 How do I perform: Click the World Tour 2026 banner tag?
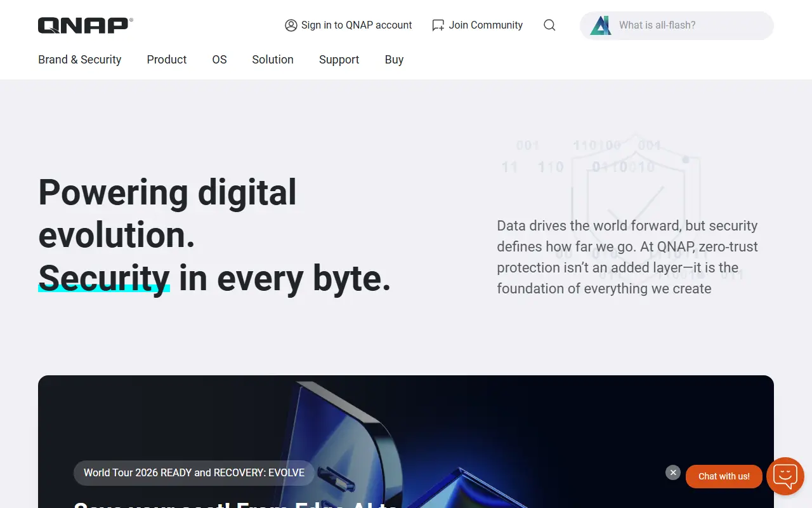[x=194, y=473]
